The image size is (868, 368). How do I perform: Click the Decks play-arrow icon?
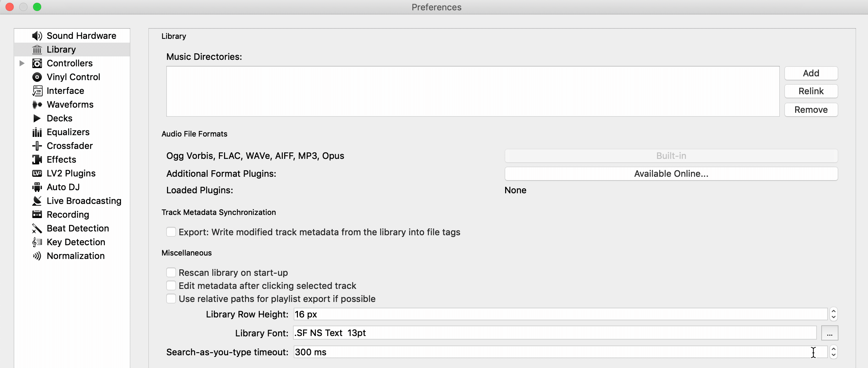[37, 118]
